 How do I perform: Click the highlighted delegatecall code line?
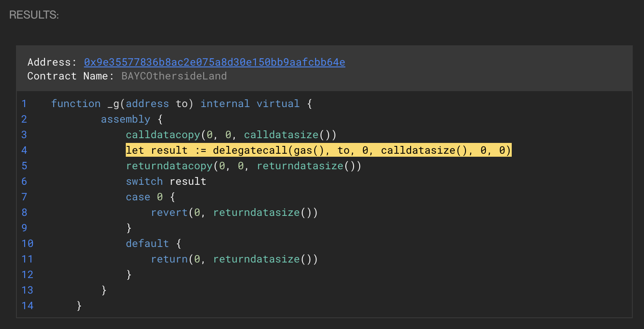pyautogui.click(x=318, y=150)
